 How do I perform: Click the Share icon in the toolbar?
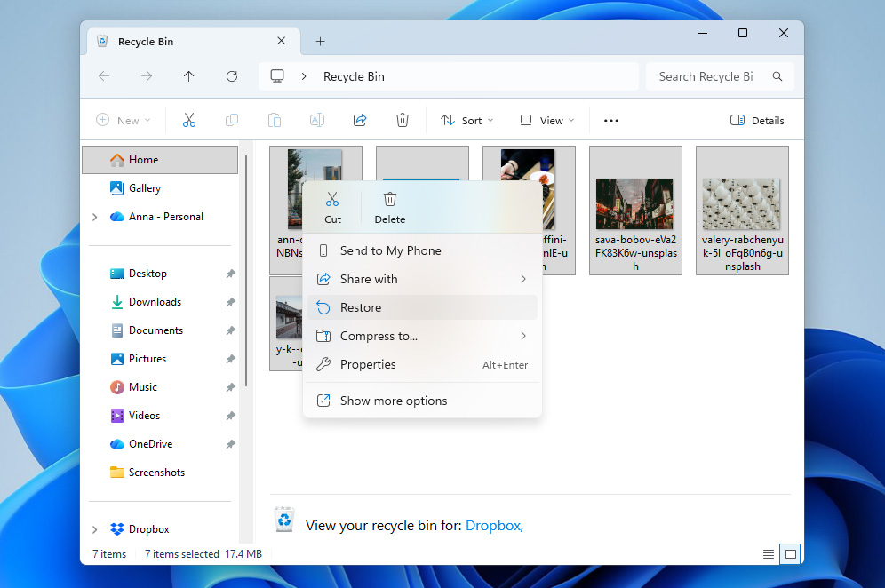pyautogui.click(x=360, y=120)
